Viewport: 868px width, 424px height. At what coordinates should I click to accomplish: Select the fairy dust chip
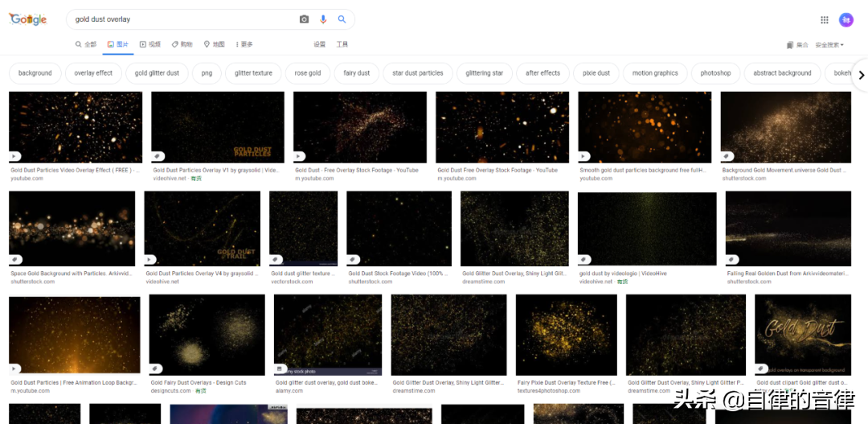[357, 73]
